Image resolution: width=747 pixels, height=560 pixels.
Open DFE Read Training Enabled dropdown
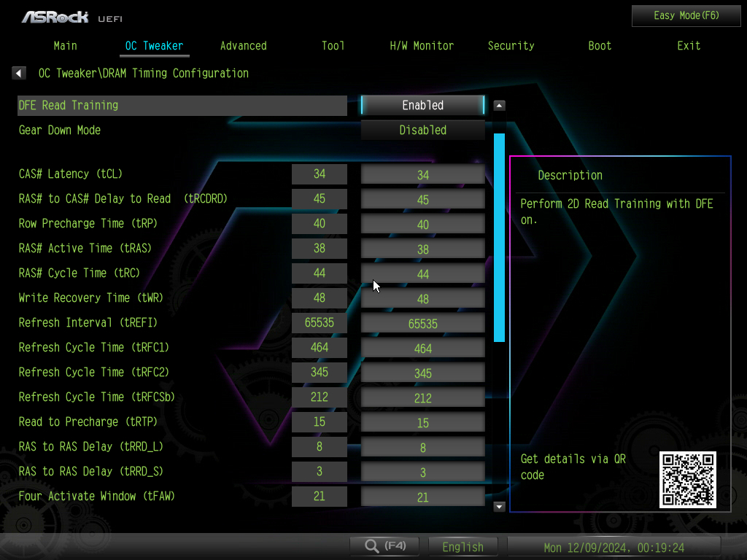coord(422,105)
